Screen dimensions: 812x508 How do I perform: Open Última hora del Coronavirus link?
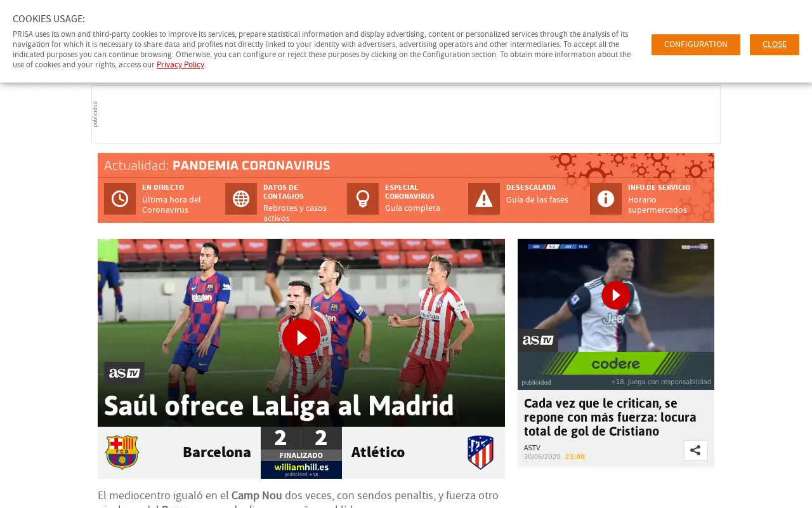click(171, 204)
